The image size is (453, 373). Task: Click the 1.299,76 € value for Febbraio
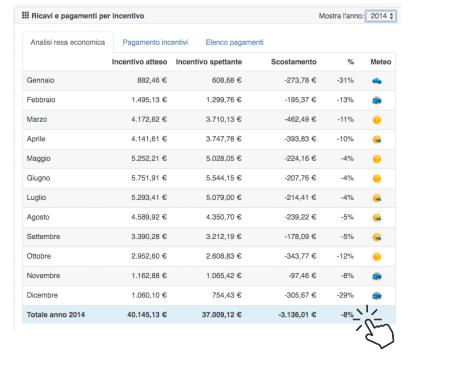[224, 100]
